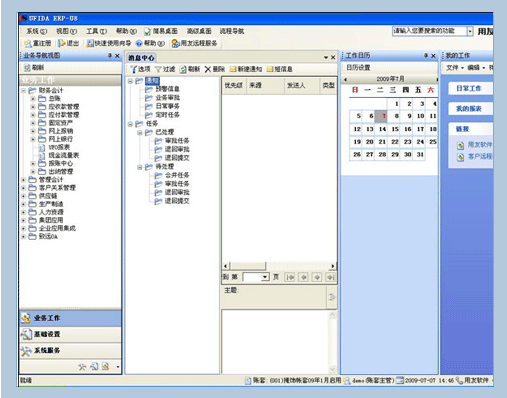Click 刷新 refresh in 消息中心 toolbar
Image resolution: width=507 pixels, height=398 pixels.
coord(190,69)
